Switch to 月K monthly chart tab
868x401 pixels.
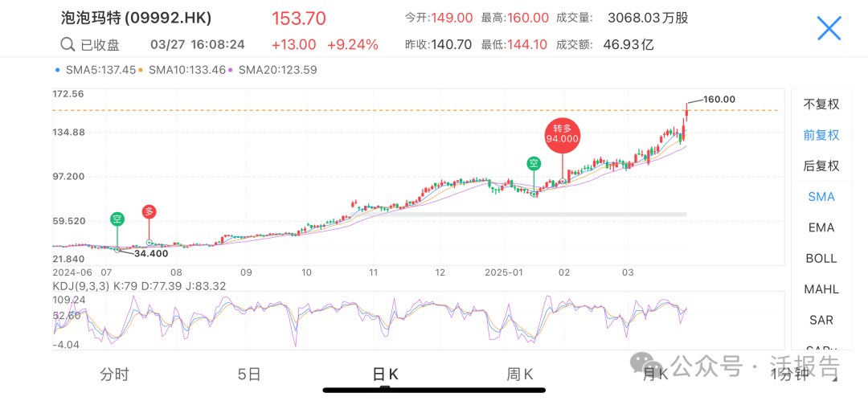656,374
